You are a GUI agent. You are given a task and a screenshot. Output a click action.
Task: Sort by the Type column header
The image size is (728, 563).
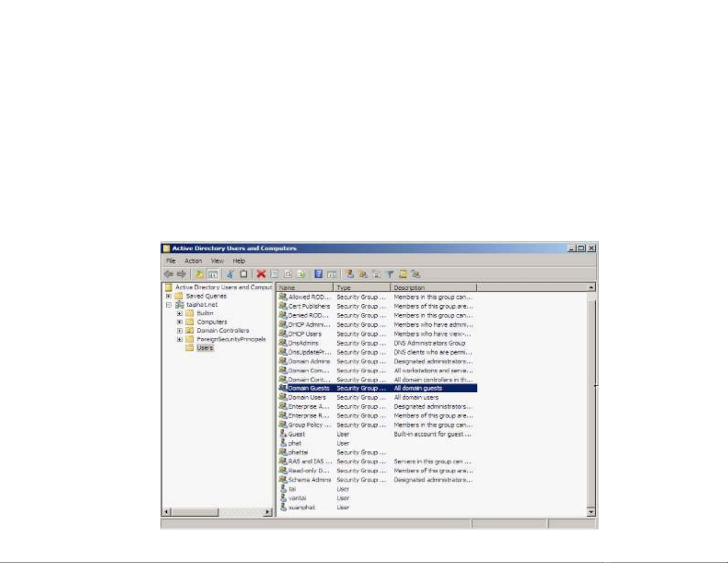tap(362, 288)
